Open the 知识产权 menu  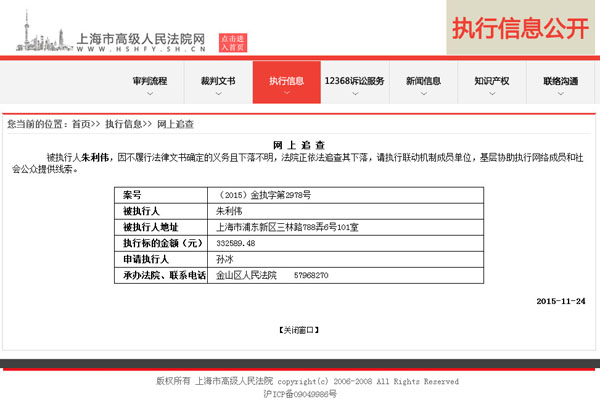492,81
